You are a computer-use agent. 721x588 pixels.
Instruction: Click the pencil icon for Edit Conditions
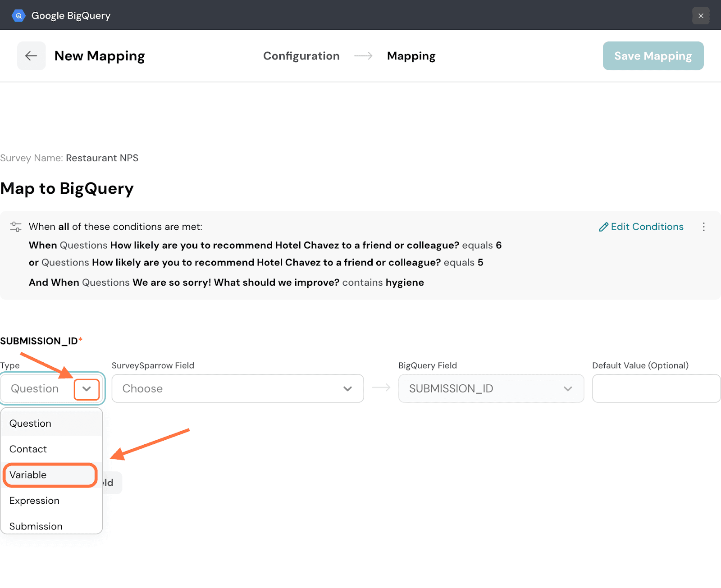coord(603,227)
